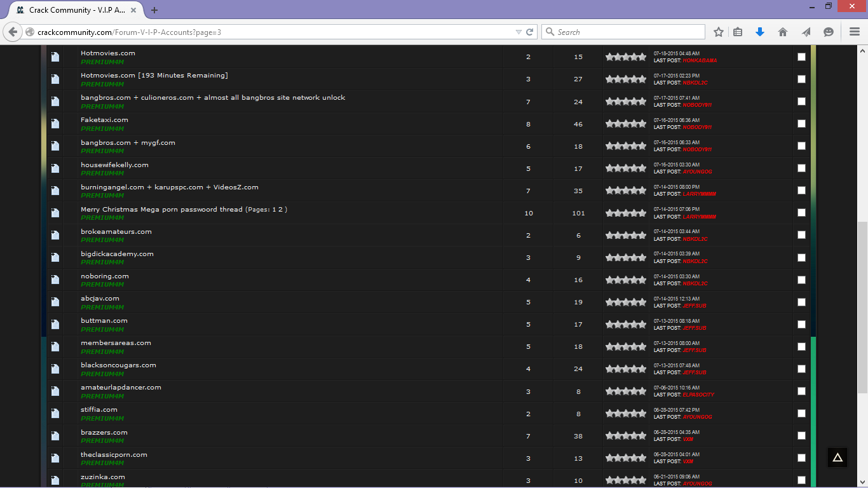The width and height of the screenshot is (868, 488).
Task: Click the globe site identity icon
Action: [x=30, y=32]
